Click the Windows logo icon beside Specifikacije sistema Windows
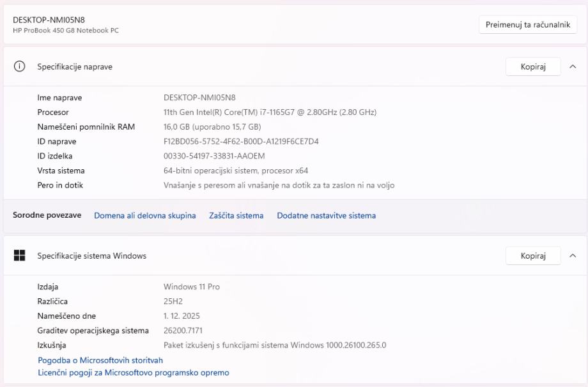 coord(20,255)
